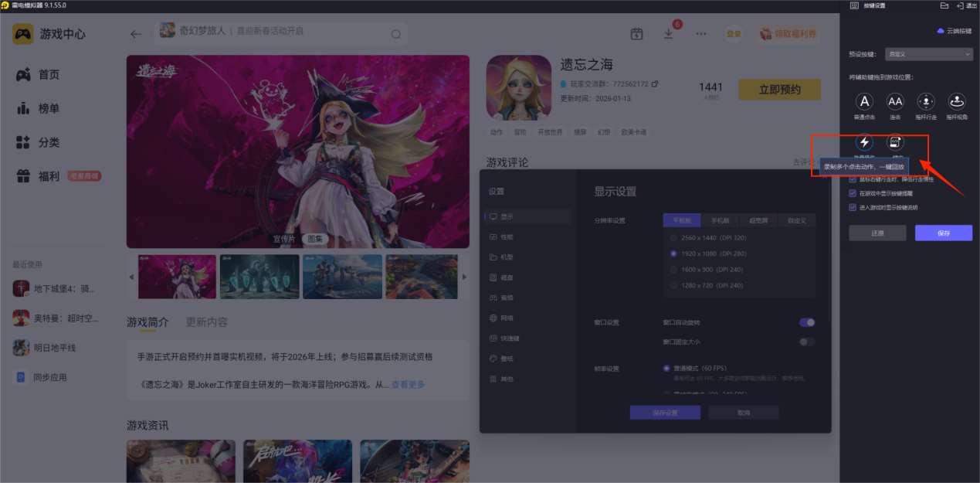Screen dimensions: 980x483
Task: Go to 首页 in sidebar
Action: pyautogui.click(x=39, y=75)
